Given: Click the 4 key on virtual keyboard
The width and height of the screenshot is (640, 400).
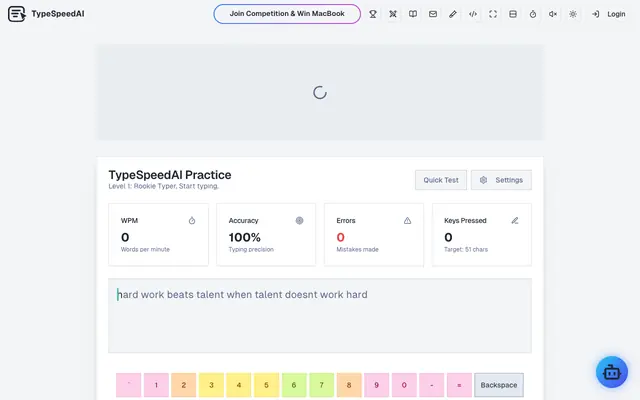Looking at the screenshot, I should point(239,385).
